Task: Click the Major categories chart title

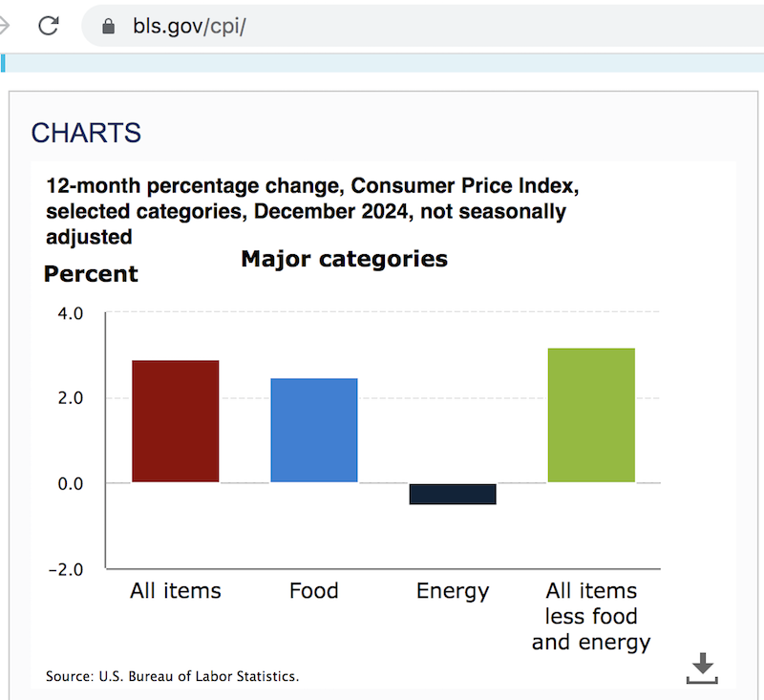Action: pyautogui.click(x=344, y=258)
